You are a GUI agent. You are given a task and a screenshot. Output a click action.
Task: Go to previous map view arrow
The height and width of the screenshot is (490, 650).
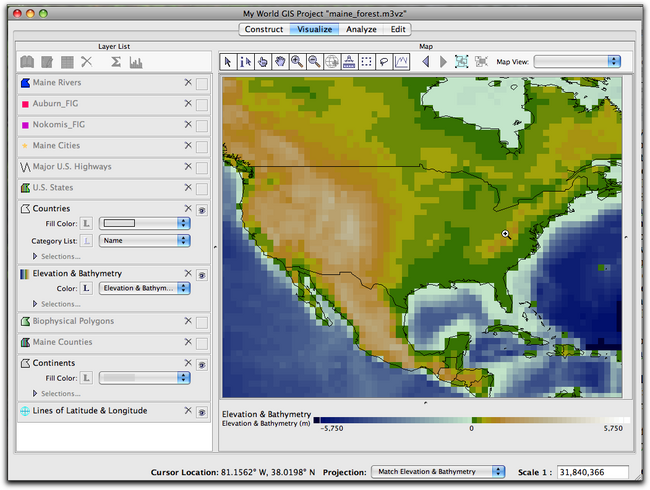pyautogui.click(x=425, y=62)
